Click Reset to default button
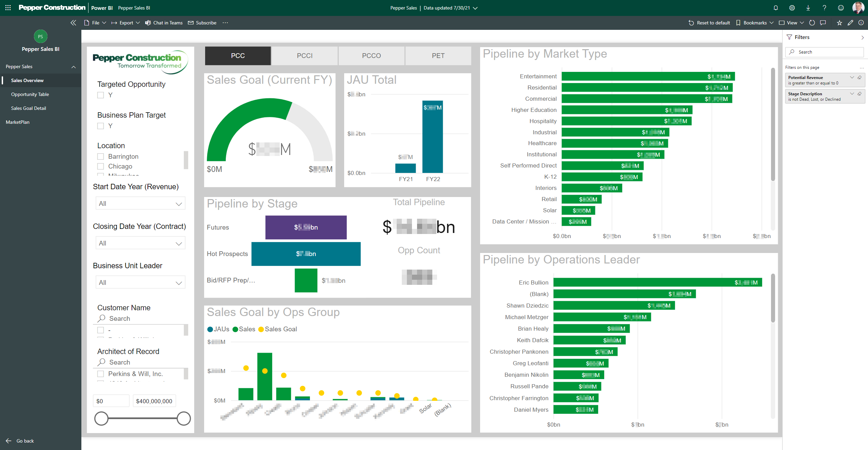The image size is (868, 450). point(709,23)
